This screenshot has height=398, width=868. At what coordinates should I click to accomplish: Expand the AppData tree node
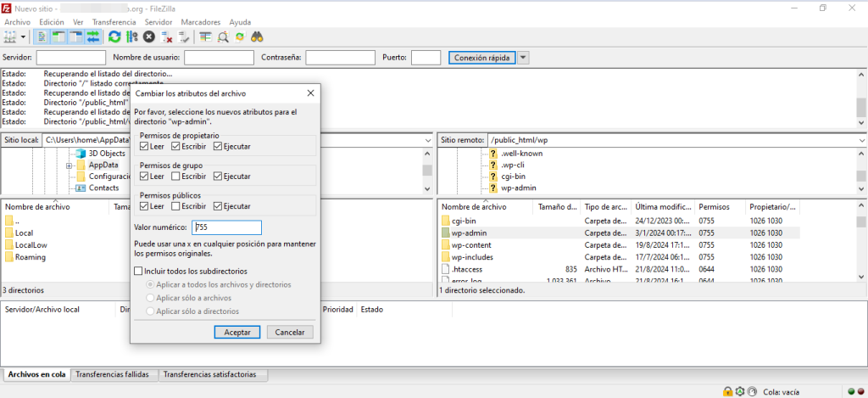coord(70,165)
